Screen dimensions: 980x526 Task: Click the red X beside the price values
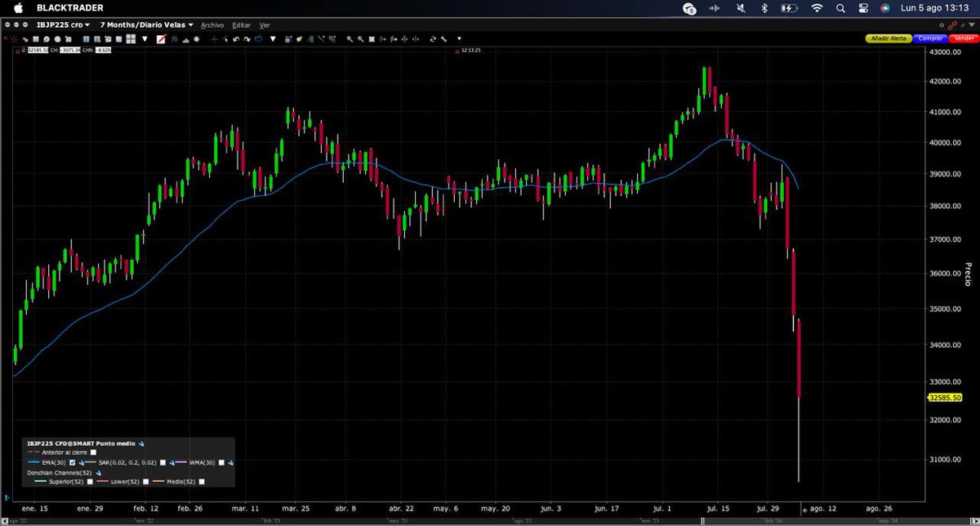[x=18, y=51]
